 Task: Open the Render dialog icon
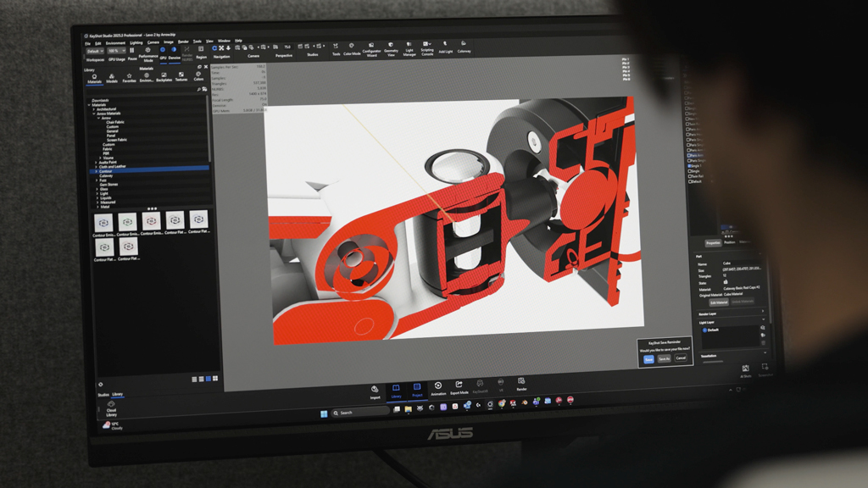521,384
